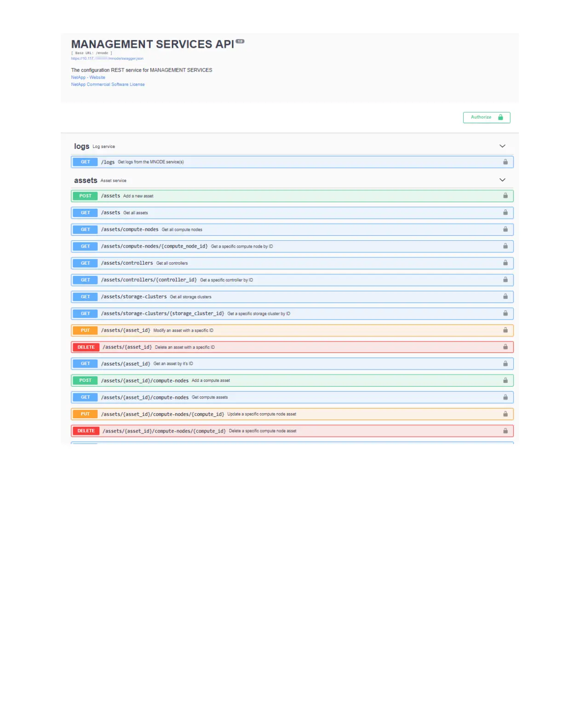Click lock icon on Add a compute asset row
This screenshot has height=728, width=563.
(x=505, y=381)
